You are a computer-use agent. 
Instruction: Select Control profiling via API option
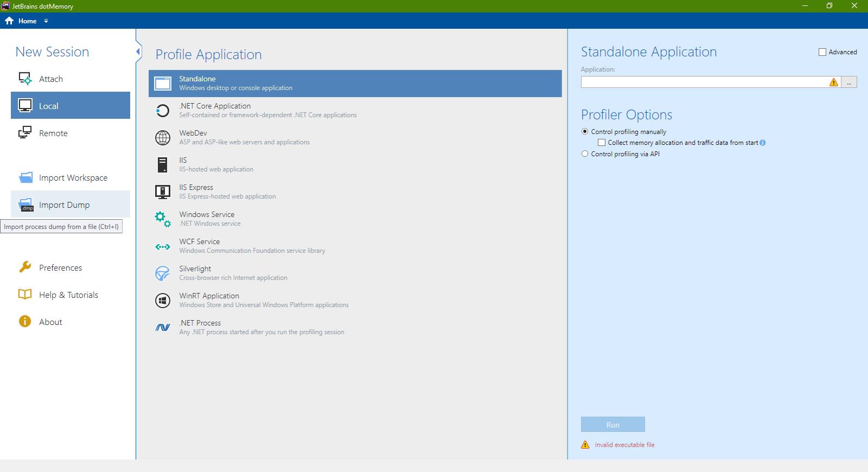pos(585,154)
